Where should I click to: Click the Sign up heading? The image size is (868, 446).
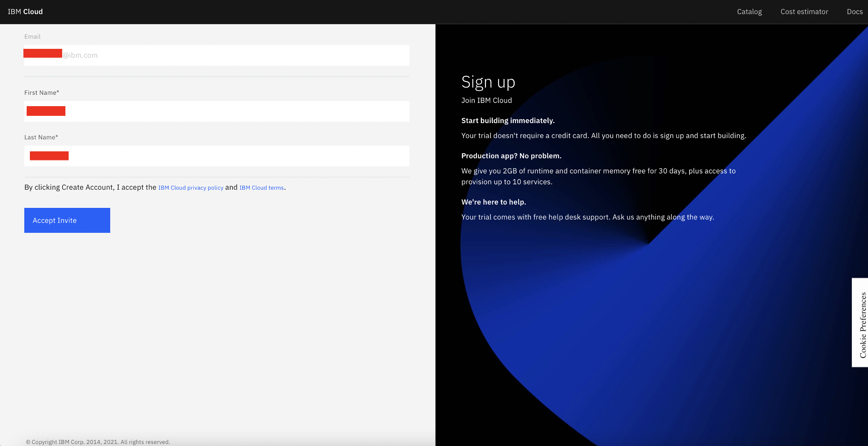click(x=488, y=82)
